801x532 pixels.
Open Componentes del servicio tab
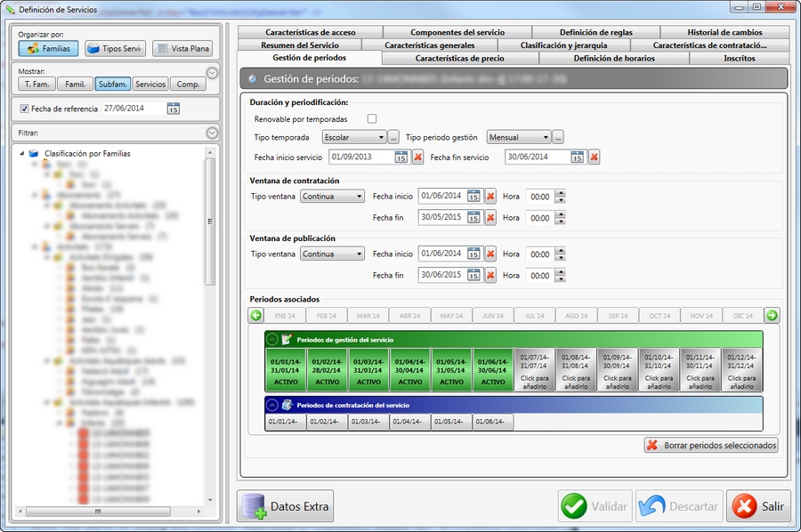[x=457, y=32]
